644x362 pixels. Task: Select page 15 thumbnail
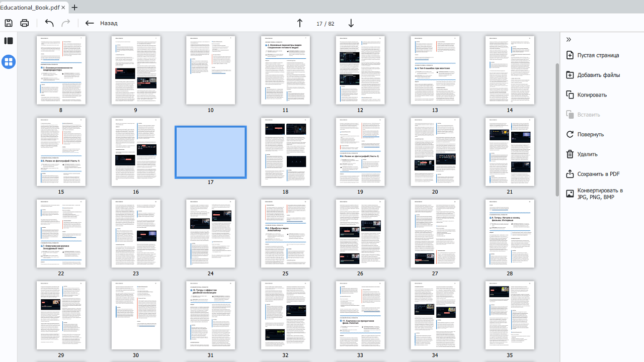61,152
